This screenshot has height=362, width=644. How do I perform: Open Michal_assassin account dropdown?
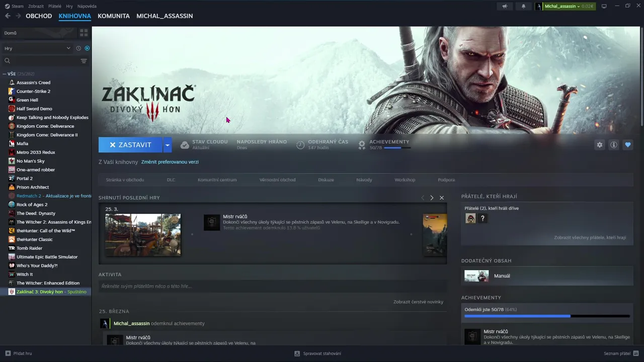click(565, 6)
